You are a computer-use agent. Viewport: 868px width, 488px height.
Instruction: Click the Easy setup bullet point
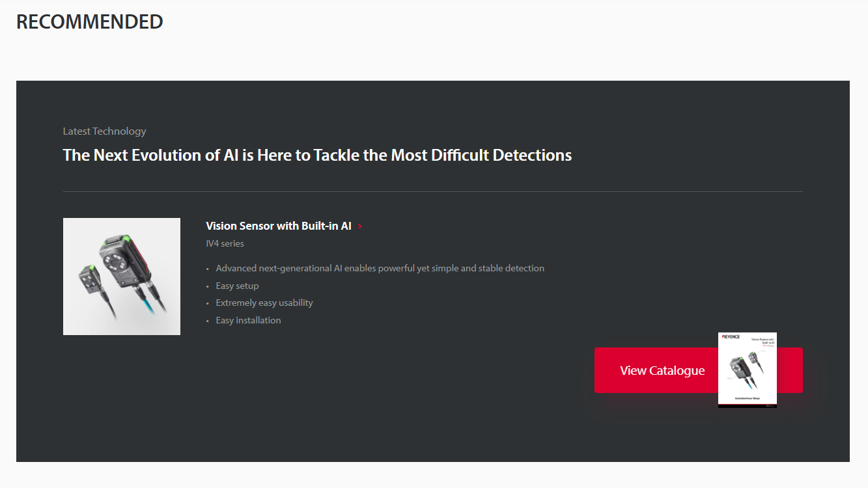tap(237, 286)
